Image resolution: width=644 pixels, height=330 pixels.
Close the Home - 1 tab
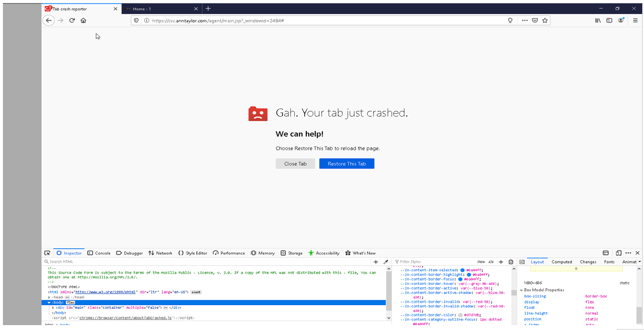(x=196, y=9)
